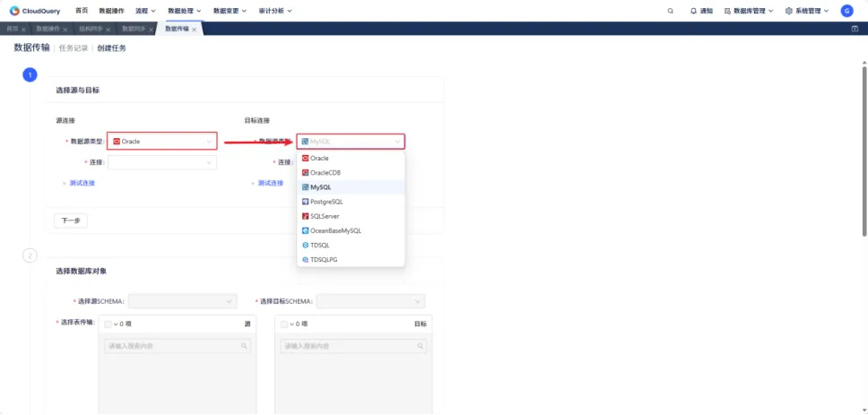Open the 通知 bell notifications

coord(701,11)
